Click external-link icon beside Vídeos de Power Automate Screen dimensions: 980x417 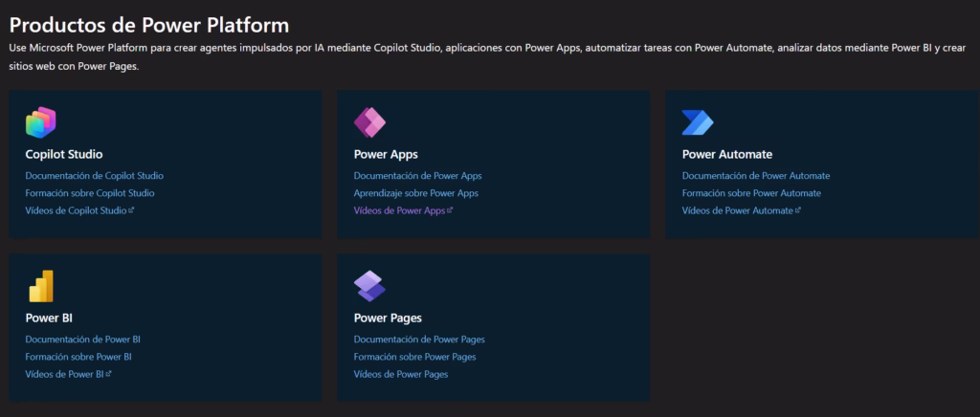798,210
